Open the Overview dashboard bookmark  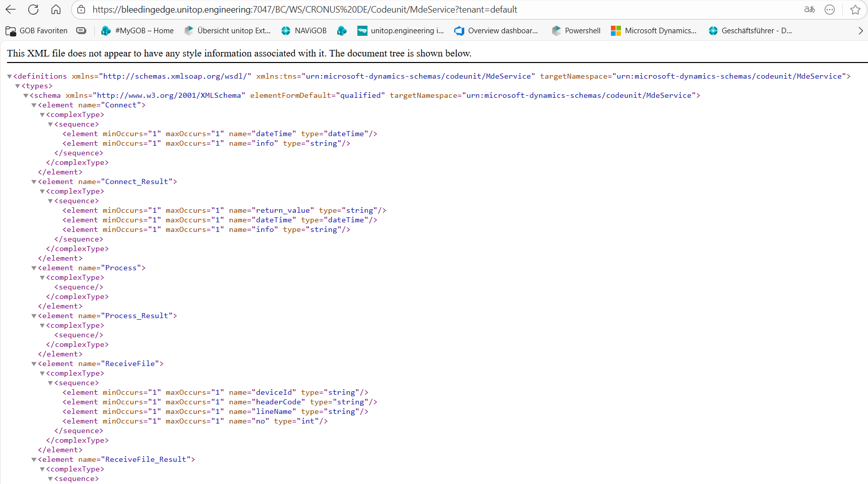tap(496, 31)
